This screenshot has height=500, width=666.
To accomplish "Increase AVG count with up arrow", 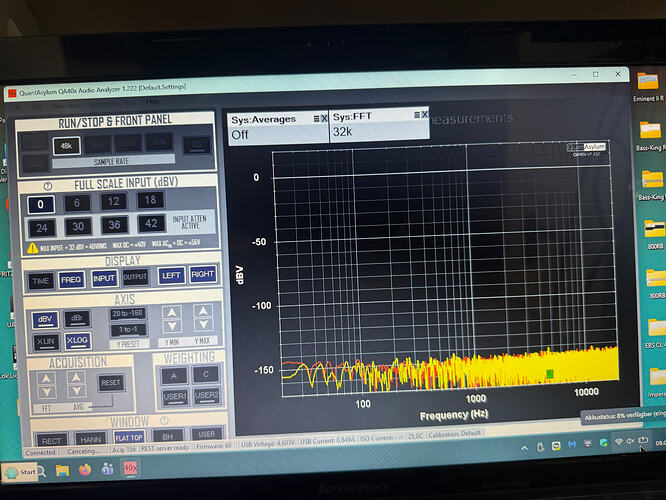I will (x=76, y=377).
